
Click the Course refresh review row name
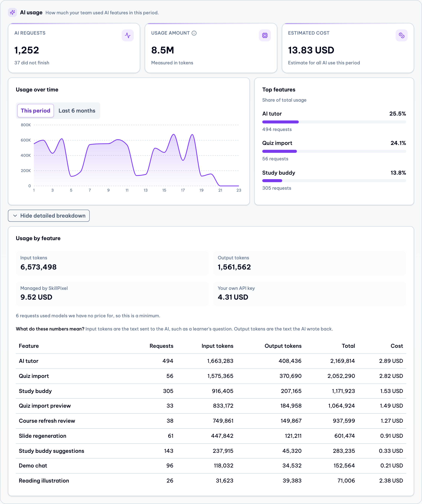pos(47,421)
